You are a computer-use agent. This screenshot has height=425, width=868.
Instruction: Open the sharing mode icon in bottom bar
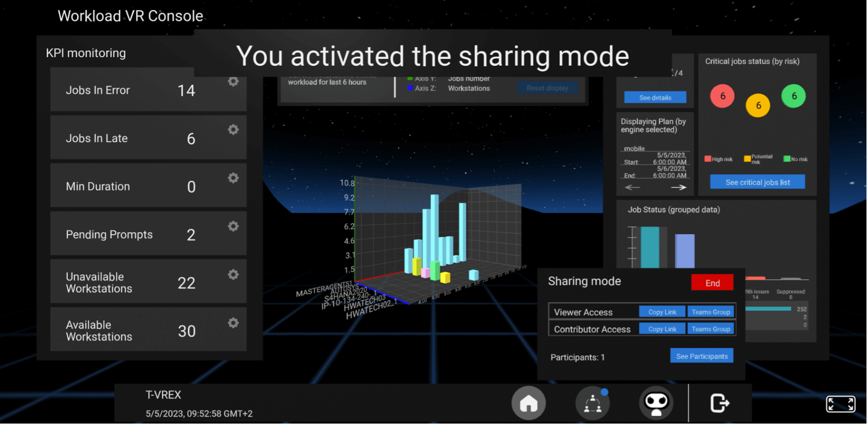tap(593, 403)
